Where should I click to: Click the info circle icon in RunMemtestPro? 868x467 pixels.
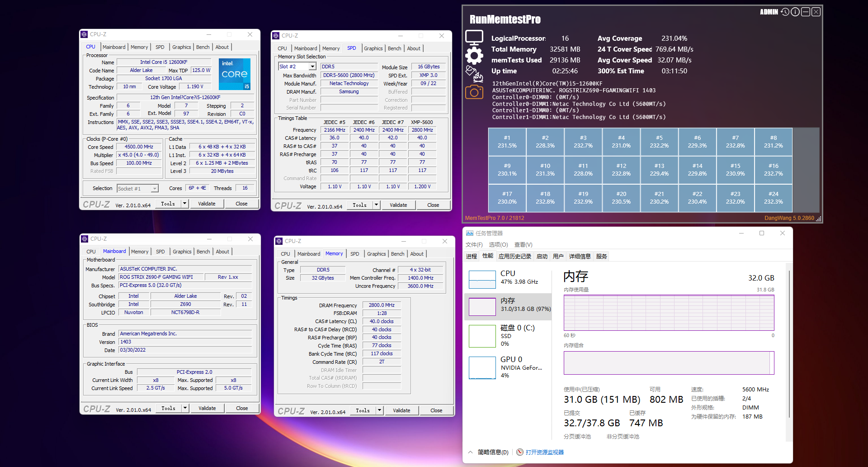(795, 12)
